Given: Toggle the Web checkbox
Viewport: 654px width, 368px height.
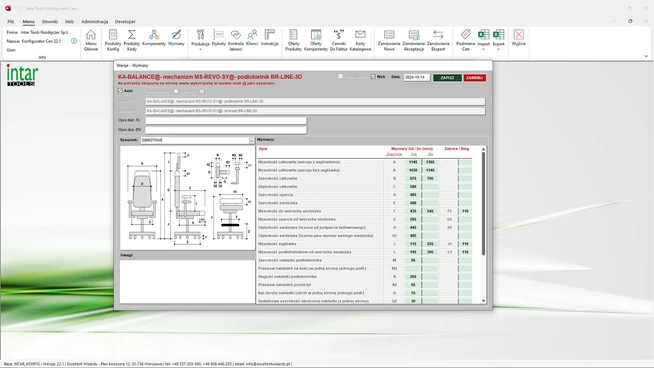Looking at the screenshot, I should tap(373, 77).
